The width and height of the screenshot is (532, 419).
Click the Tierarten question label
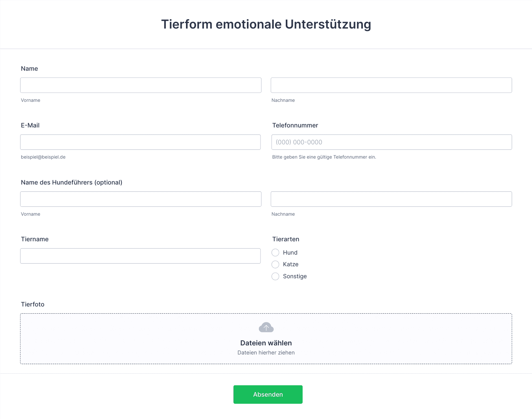click(x=286, y=239)
